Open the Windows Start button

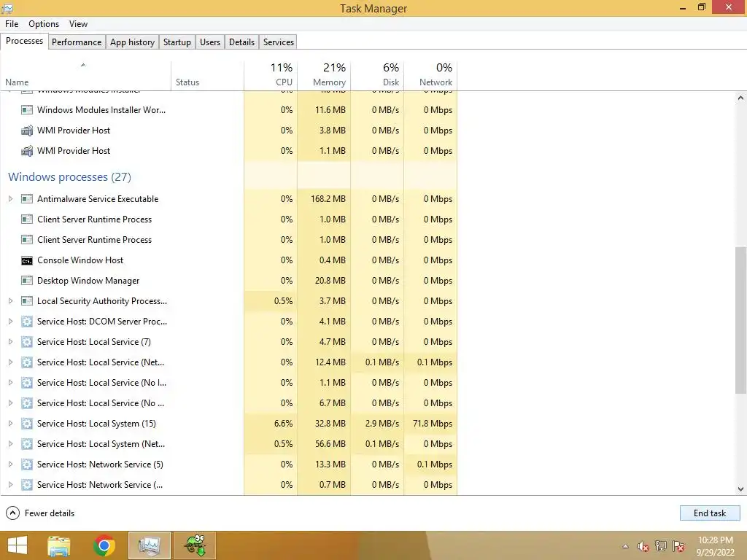pos(18,545)
